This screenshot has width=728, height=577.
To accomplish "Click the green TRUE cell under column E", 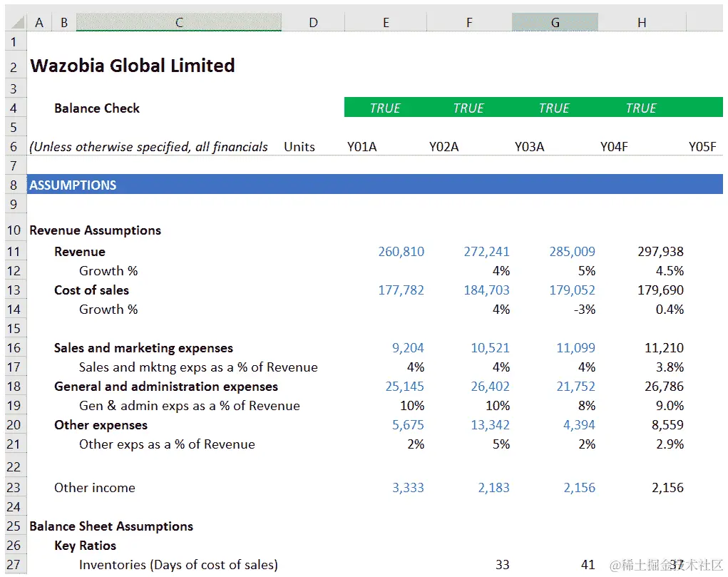I will click(x=385, y=108).
